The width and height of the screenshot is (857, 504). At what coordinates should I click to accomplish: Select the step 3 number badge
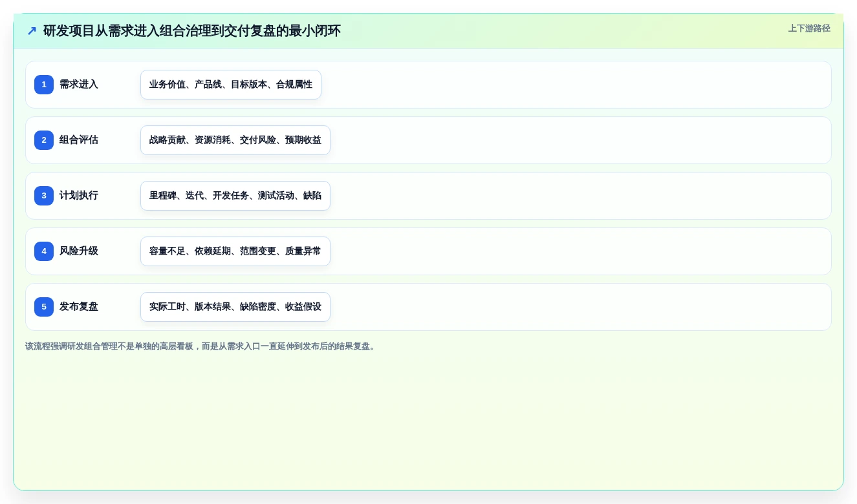coord(44,196)
